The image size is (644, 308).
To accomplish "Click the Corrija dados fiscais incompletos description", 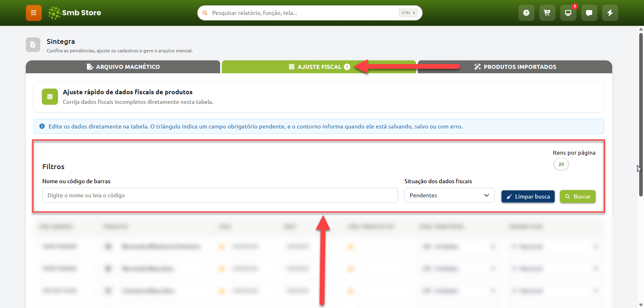I will 138,102.
